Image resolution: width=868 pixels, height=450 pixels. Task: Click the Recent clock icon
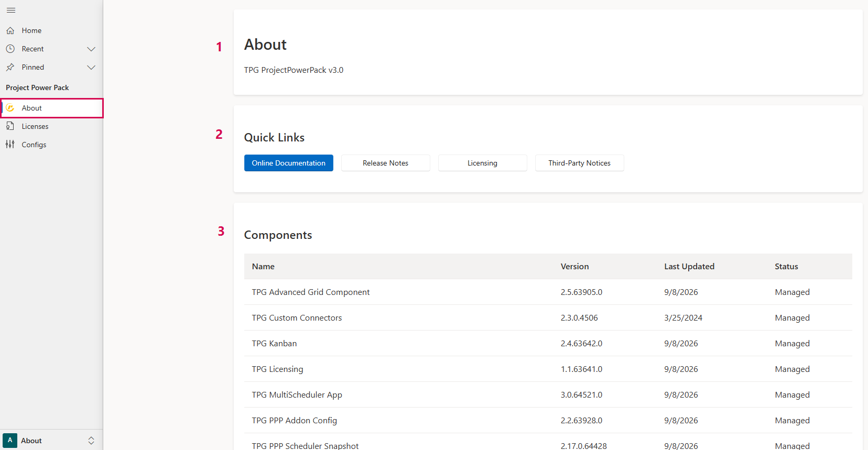pos(10,49)
